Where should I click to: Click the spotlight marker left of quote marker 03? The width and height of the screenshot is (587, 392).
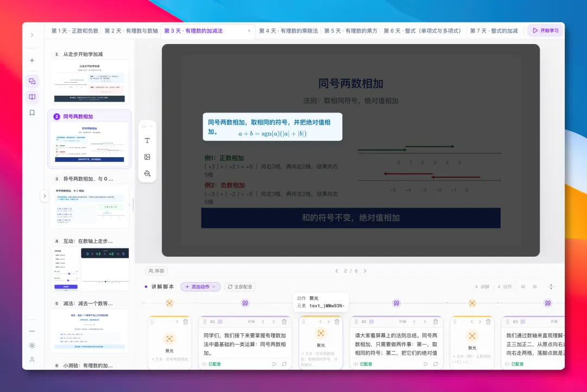click(472, 303)
